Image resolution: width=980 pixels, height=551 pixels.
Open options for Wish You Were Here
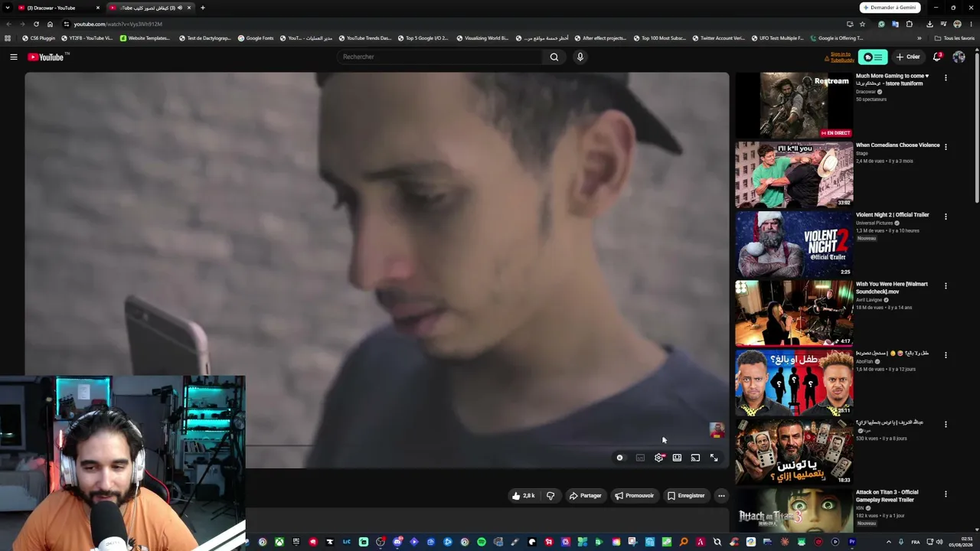tap(946, 285)
